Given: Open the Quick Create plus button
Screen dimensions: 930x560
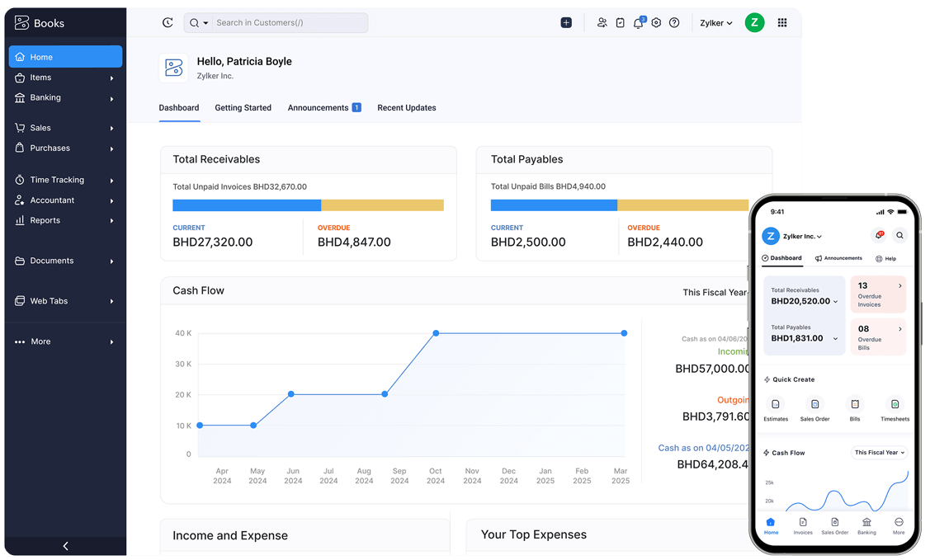Looking at the screenshot, I should (x=567, y=22).
